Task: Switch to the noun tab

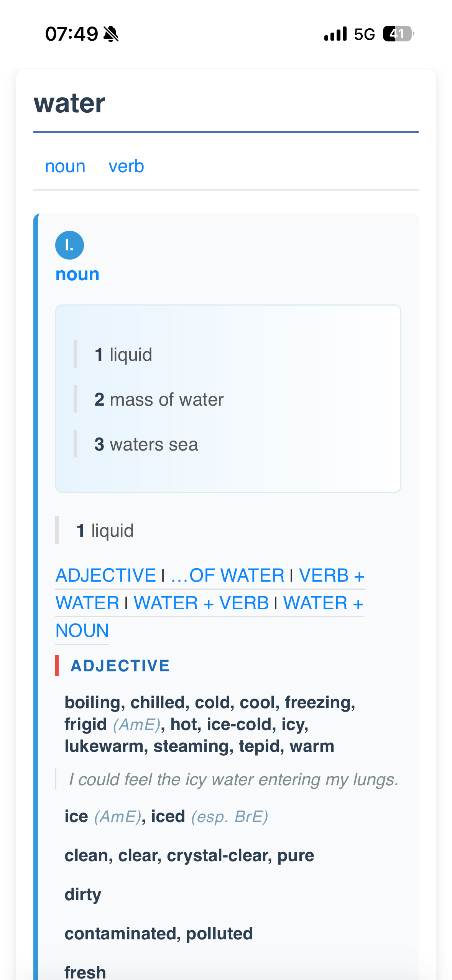Action: pos(65,166)
